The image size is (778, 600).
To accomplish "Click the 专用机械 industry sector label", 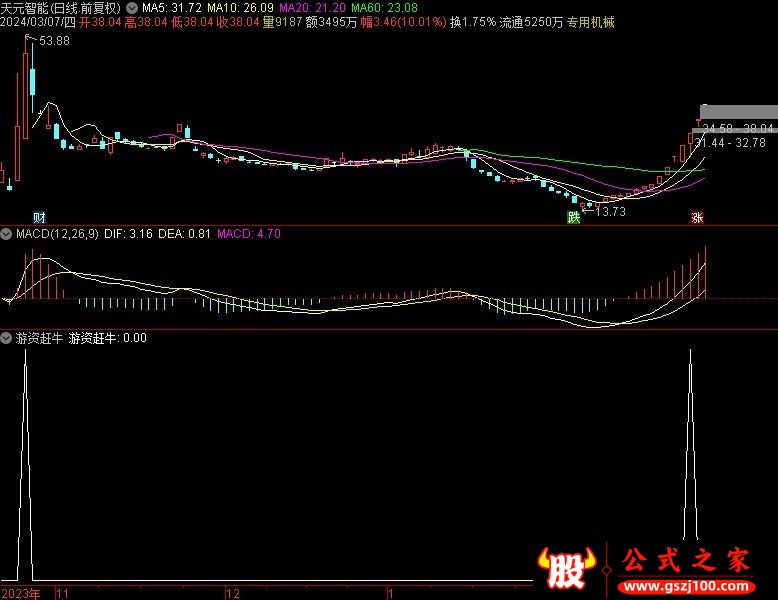I will click(590, 21).
